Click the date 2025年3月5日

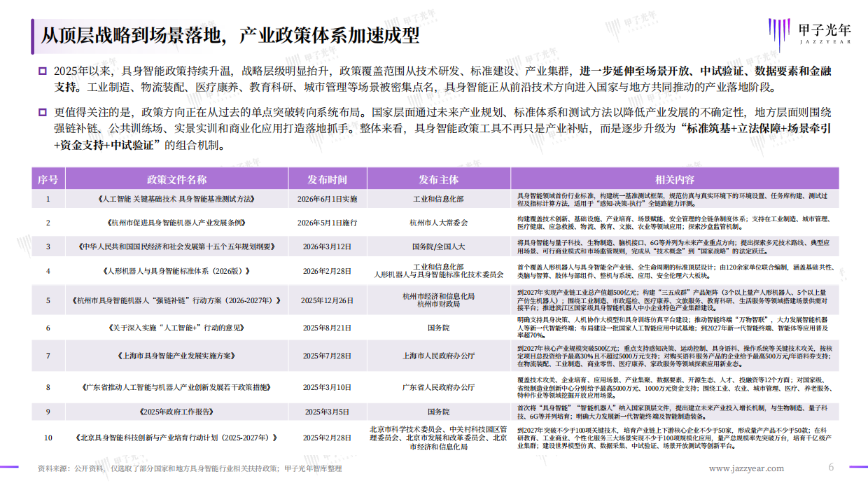tap(327, 412)
